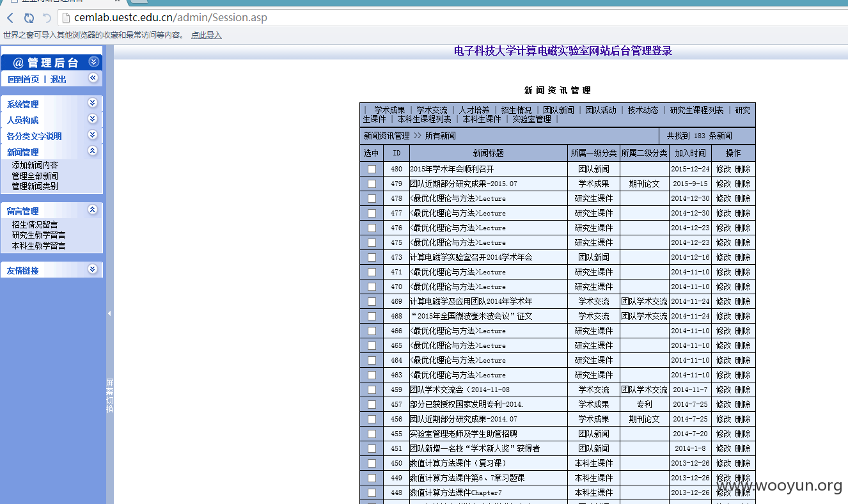Click the 加入时间 column header
The height and width of the screenshot is (504, 848).
point(690,153)
